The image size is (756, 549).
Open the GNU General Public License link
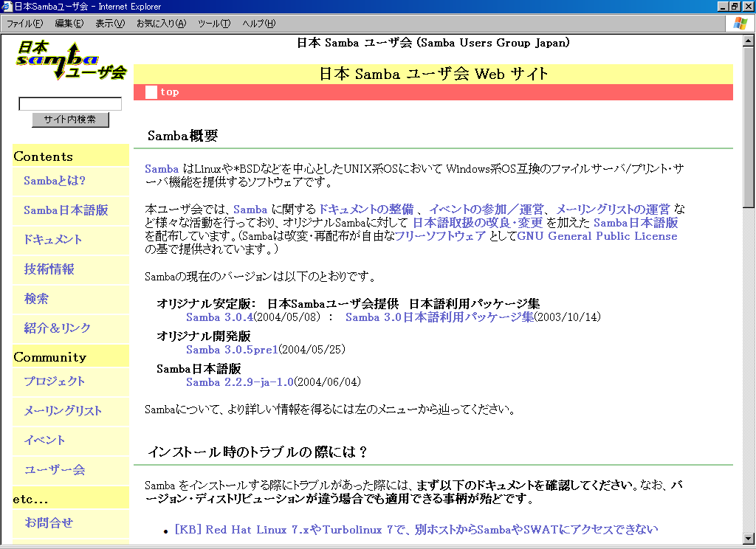point(597,236)
